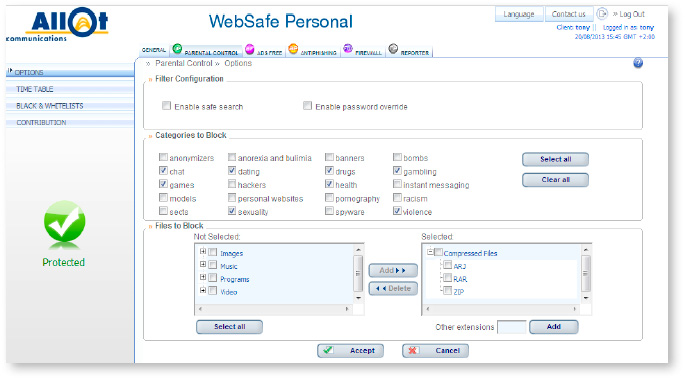
Task: Click the gray Reporter tab icon
Action: coord(393,49)
